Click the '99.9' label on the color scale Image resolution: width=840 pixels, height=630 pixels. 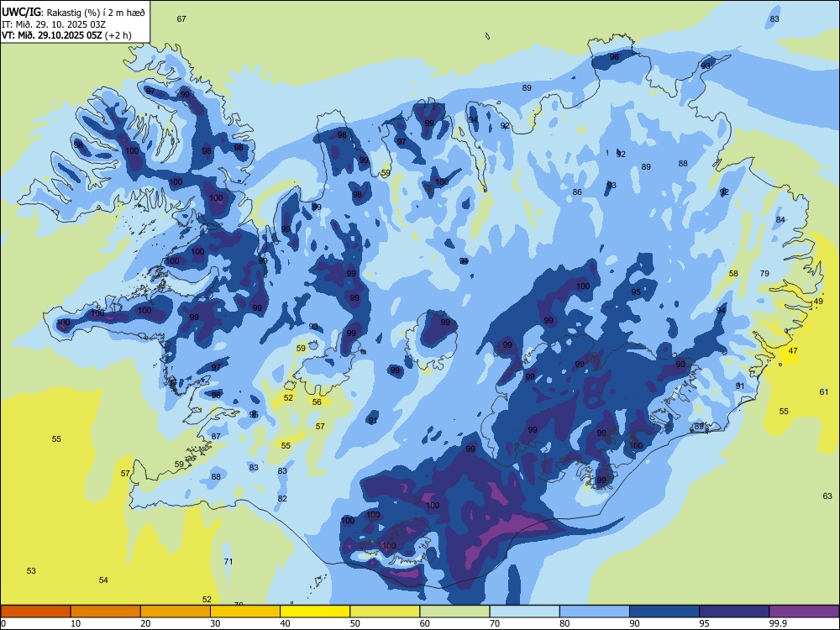tap(777, 623)
